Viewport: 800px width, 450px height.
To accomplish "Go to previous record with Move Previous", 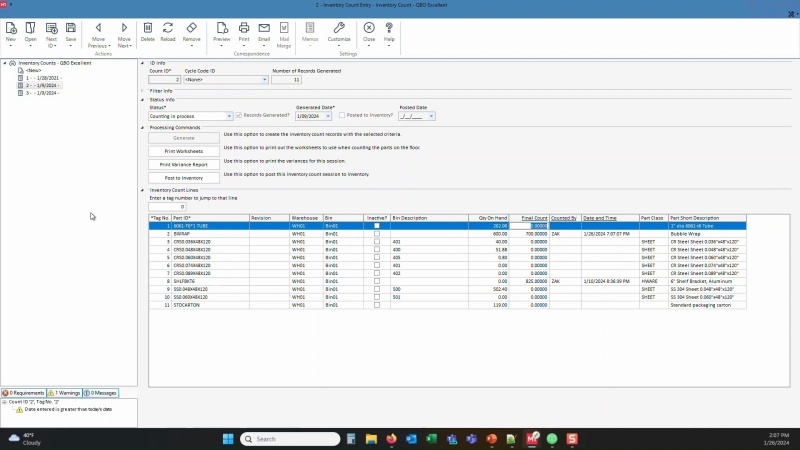I will [x=98, y=29].
